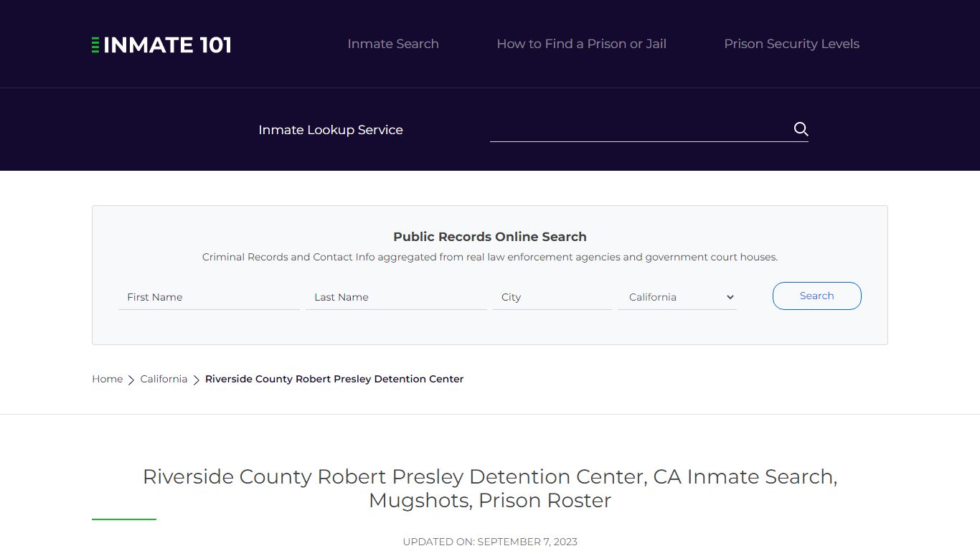Click the Inmate 101 logo

pos(161,44)
